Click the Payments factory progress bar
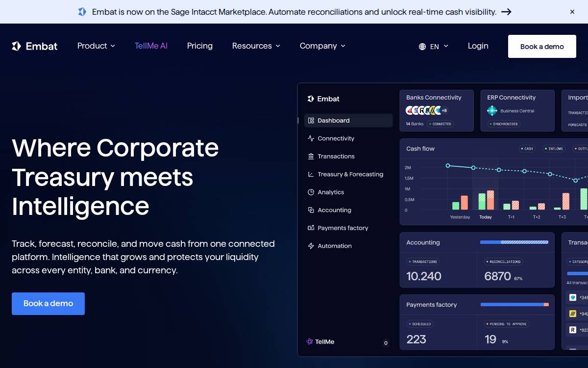Viewport: 588px width, 368px height. click(514, 305)
